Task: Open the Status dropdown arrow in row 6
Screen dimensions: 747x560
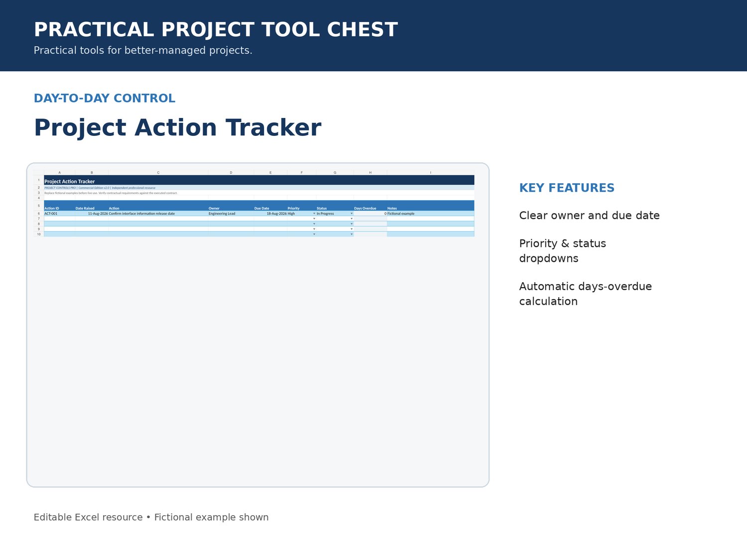Action: pyautogui.click(x=352, y=214)
